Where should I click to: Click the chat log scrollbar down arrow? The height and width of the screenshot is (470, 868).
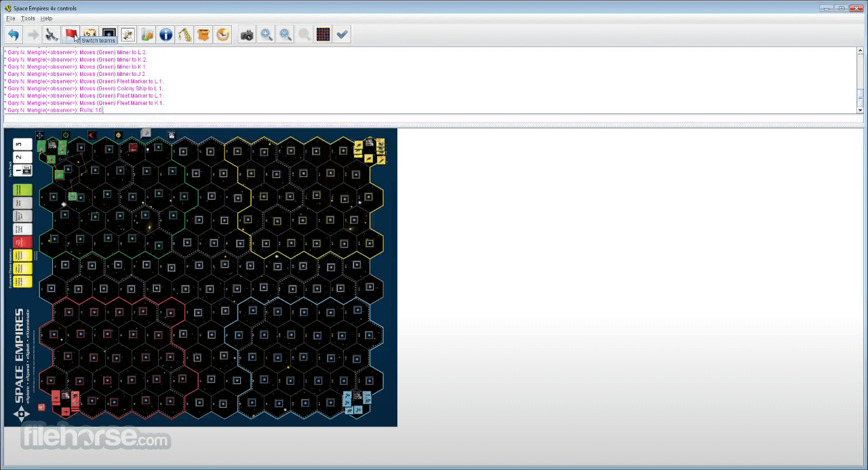click(860, 110)
